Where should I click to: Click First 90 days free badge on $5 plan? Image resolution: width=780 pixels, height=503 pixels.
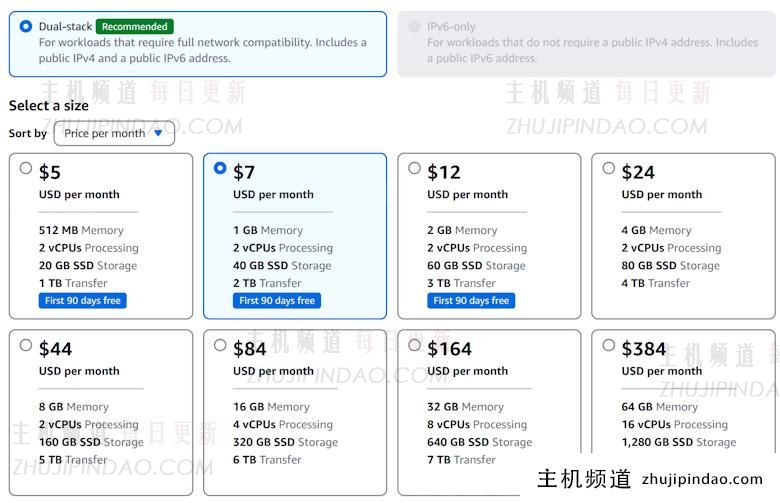[83, 301]
